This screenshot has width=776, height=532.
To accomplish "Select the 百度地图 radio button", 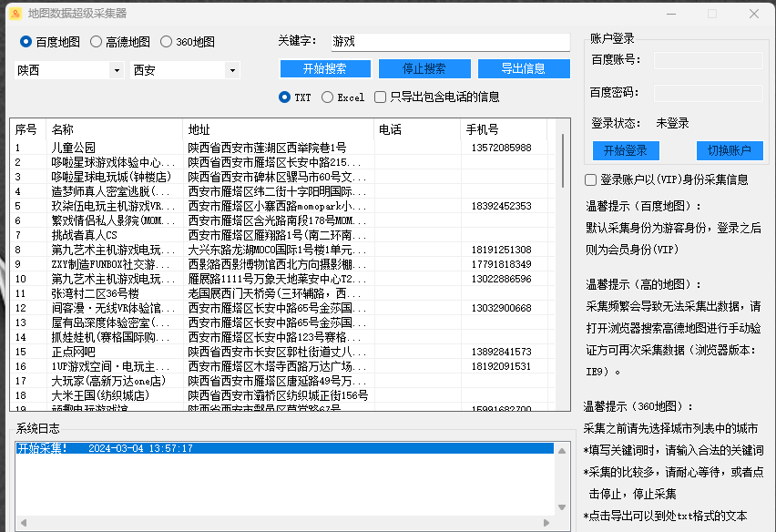I will tap(26, 42).
